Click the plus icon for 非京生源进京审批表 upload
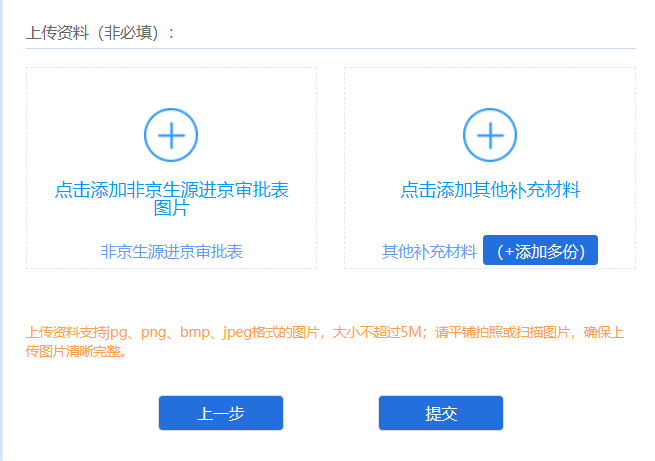655x461 pixels. (x=171, y=134)
